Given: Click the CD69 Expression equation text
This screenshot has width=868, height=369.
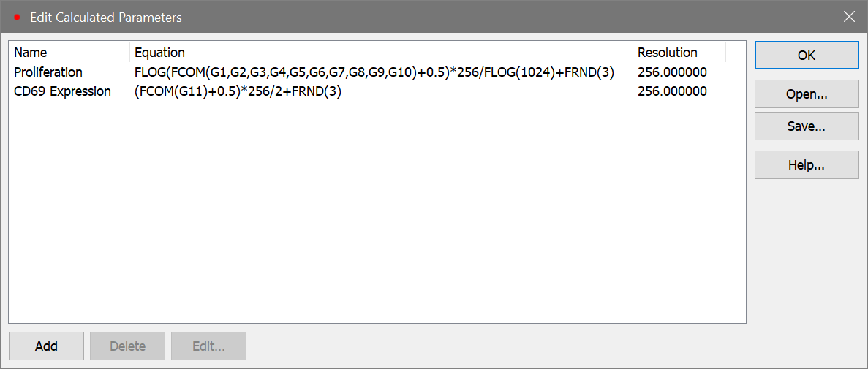Looking at the screenshot, I should pos(238,91).
